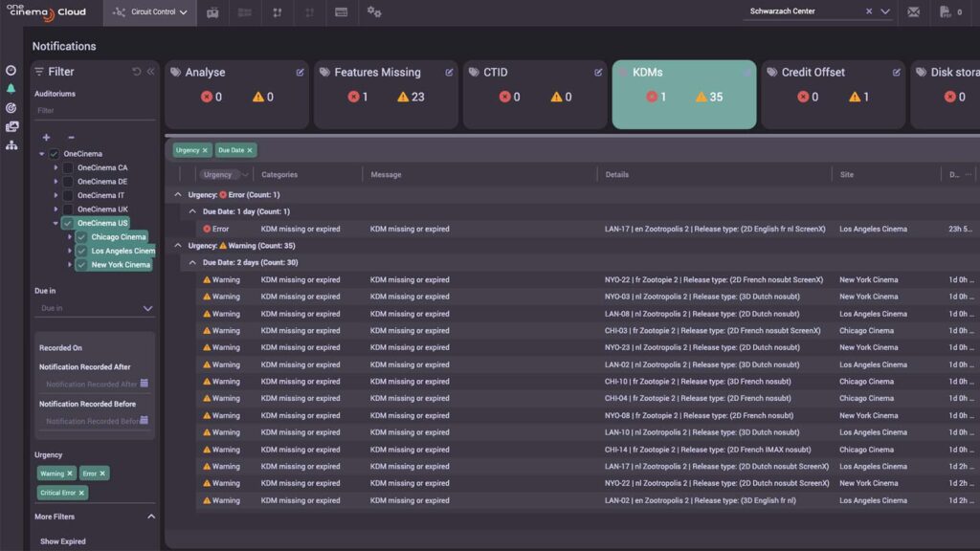Reset filters with the undo arrow icon
Viewport: 980px width, 551px height.
[x=136, y=72]
